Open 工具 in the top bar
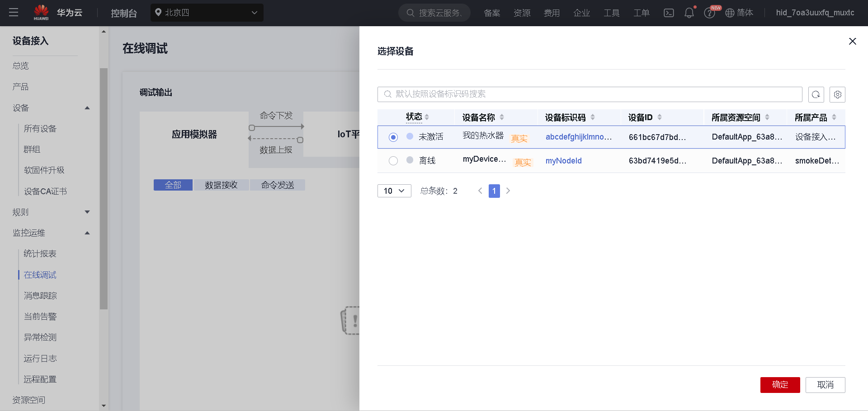Image resolution: width=868 pixels, height=411 pixels. pos(612,13)
